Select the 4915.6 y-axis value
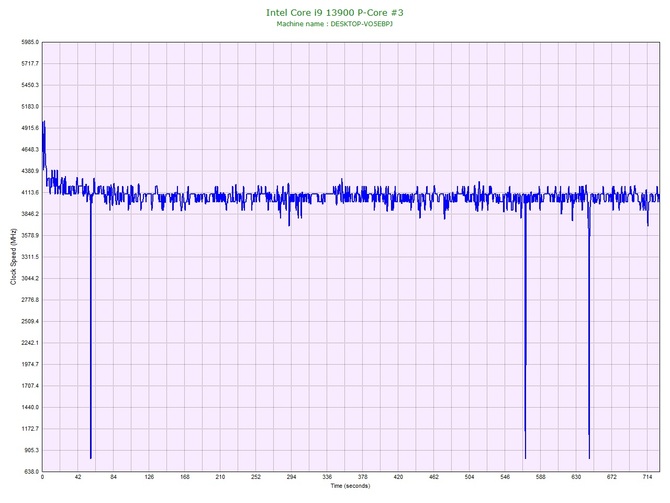The image size is (670, 503). click(x=30, y=128)
